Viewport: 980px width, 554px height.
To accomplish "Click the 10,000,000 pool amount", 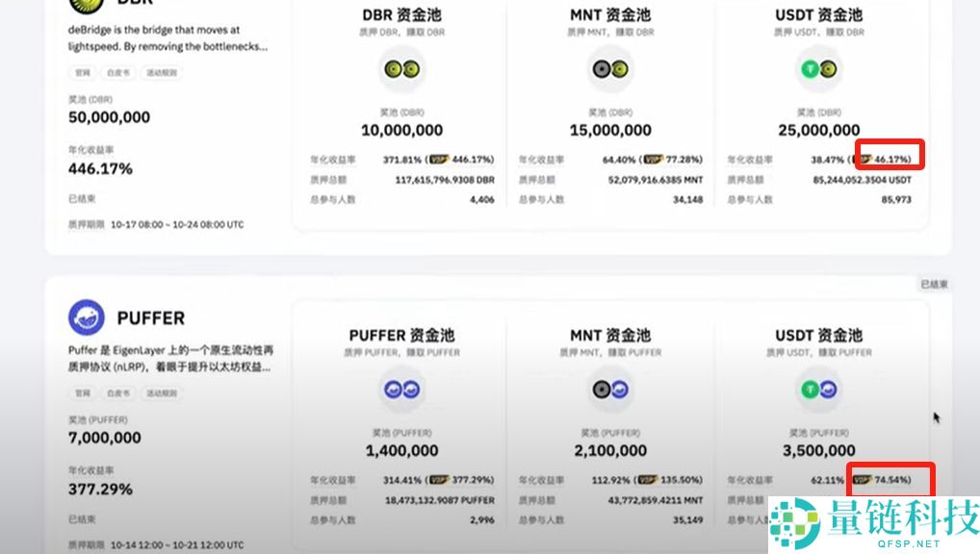I will [401, 130].
